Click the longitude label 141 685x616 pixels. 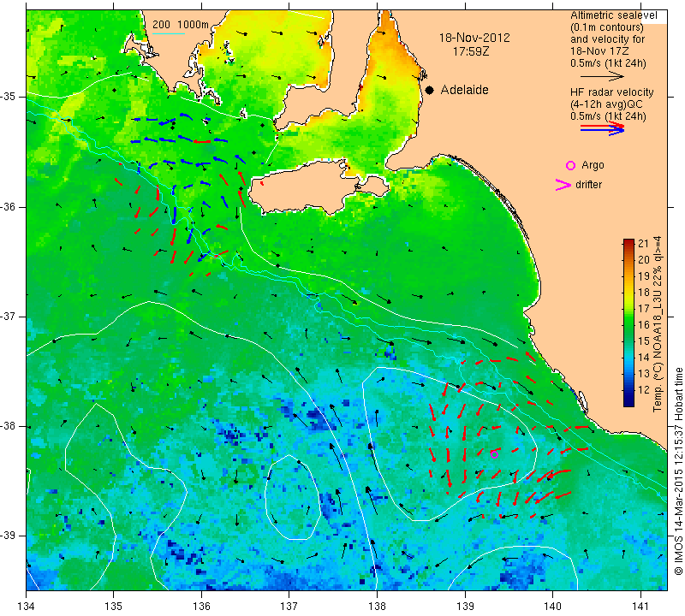click(640, 607)
